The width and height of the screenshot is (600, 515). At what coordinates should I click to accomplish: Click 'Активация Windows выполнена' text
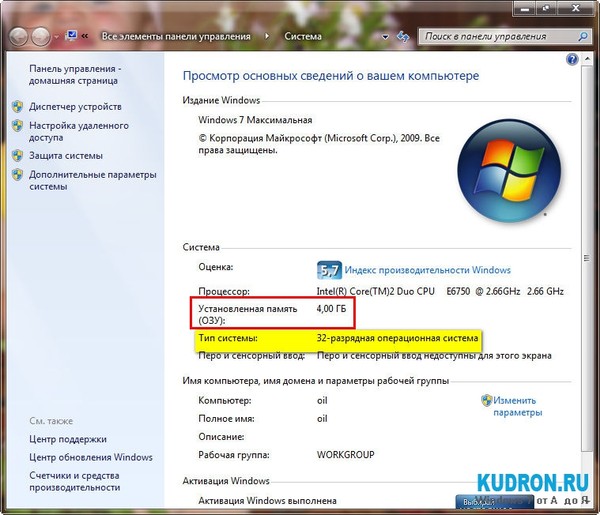click(267, 500)
